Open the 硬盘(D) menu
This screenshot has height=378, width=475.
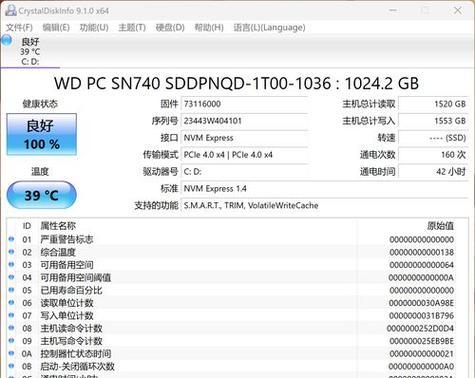point(170,27)
